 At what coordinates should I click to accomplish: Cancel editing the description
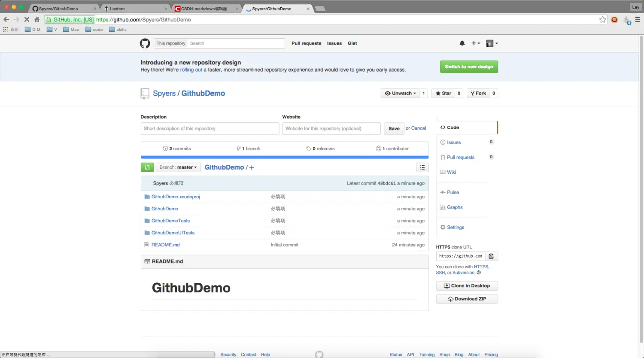tap(419, 128)
